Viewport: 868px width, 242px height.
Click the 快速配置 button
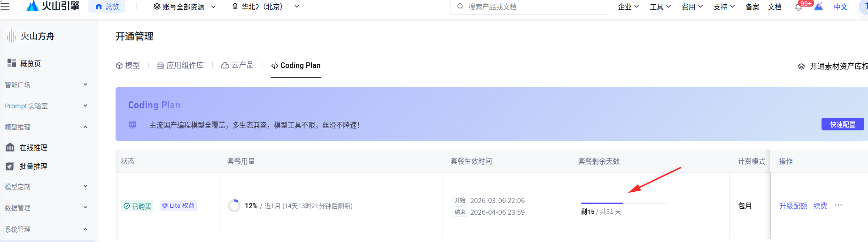click(x=842, y=124)
